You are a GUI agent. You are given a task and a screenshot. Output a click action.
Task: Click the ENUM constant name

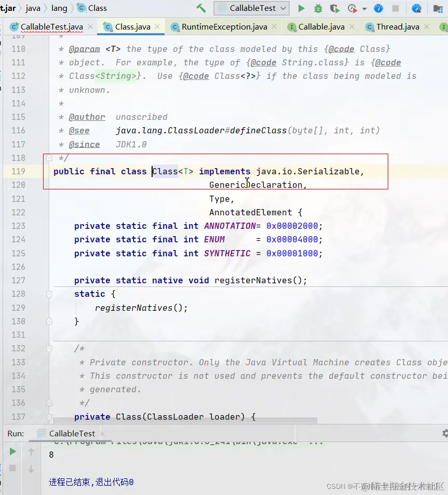coord(214,240)
